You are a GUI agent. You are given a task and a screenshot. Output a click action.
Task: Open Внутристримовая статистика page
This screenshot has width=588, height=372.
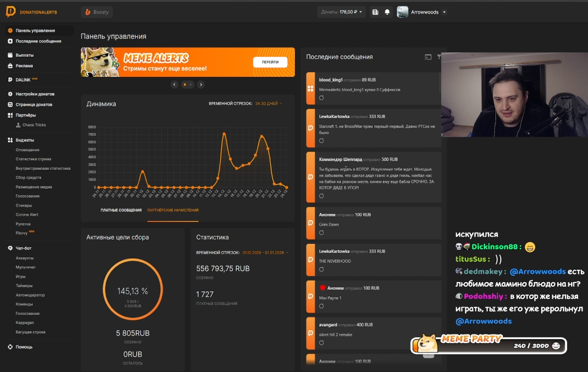pyautogui.click(x=43, y=169)
